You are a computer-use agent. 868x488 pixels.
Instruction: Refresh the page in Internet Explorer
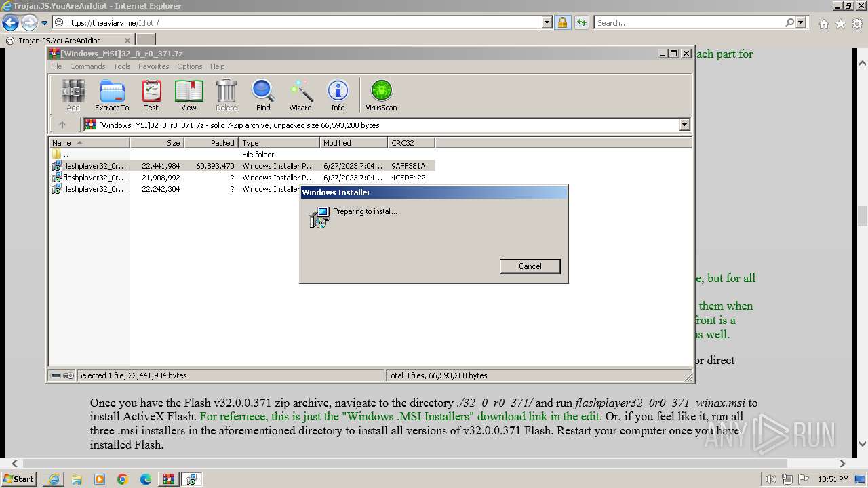[581, 23]
